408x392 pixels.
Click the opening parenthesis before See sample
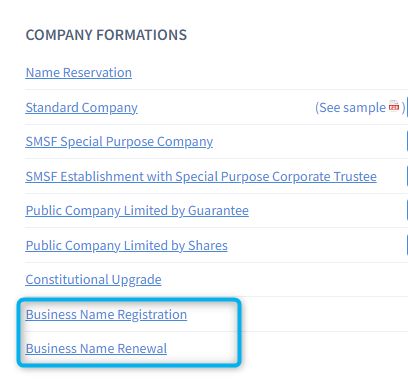[x=317, y=108]
